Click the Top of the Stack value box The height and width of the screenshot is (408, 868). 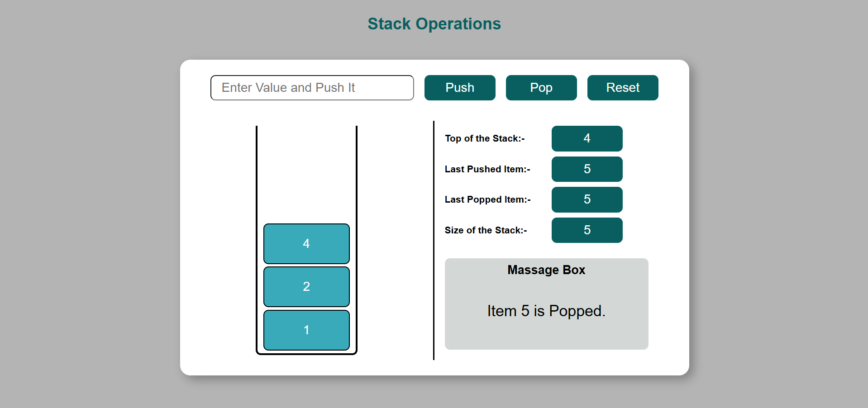tap(587, 138)
